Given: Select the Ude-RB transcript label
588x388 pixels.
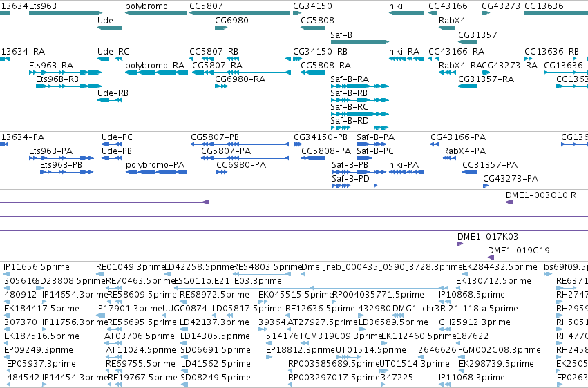Looking at the screenshot, I should [113, 93].
